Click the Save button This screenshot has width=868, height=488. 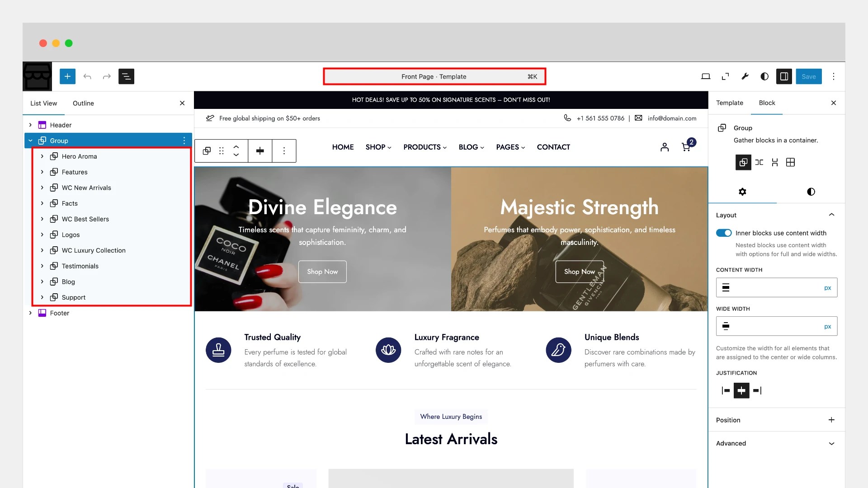[808, 76]
